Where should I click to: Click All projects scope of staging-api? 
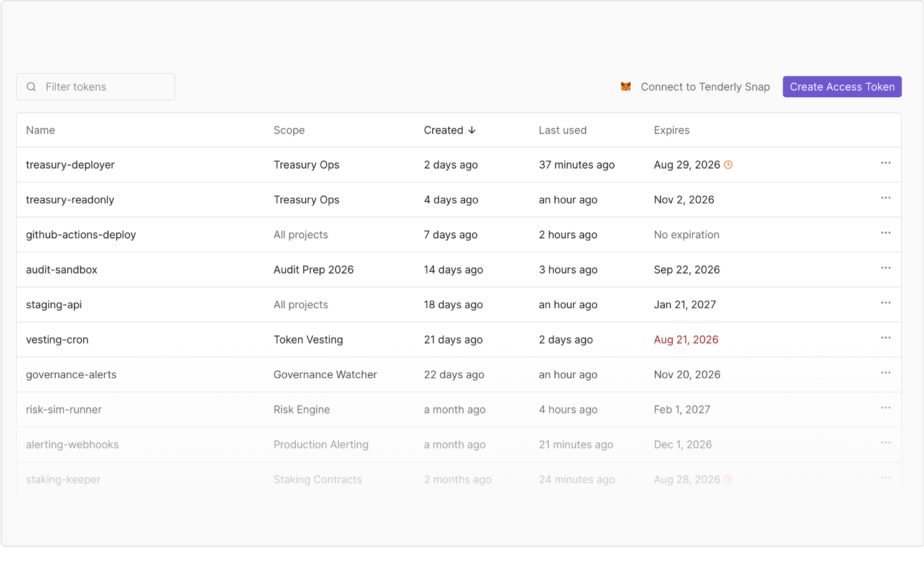[x=301, y=304]
